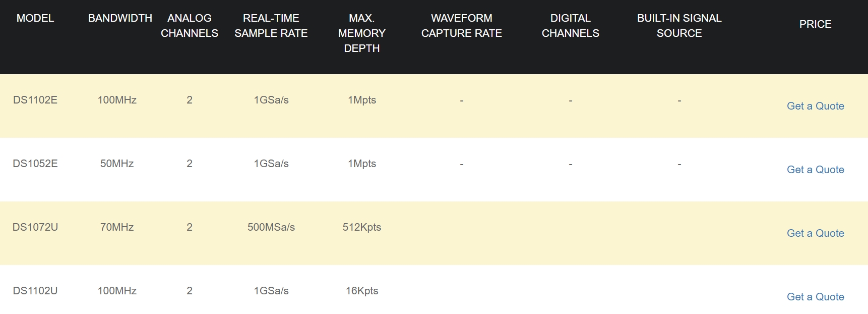This screenshot has width=868, height=314.
Task: Click the 16Kpts memory depth cell
Action: pyautogui.click(x=362, y=291)
